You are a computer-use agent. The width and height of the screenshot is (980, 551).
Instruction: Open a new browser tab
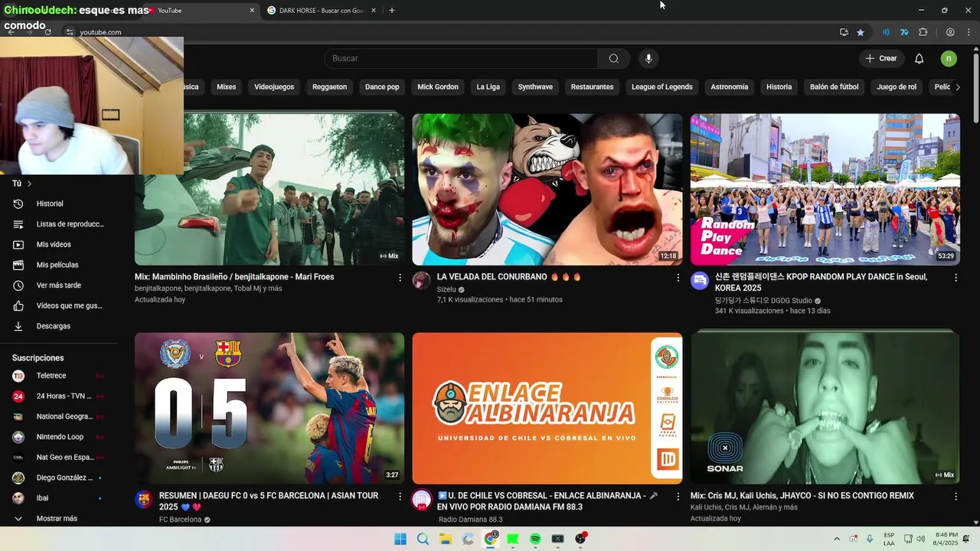tap(392, 11)
